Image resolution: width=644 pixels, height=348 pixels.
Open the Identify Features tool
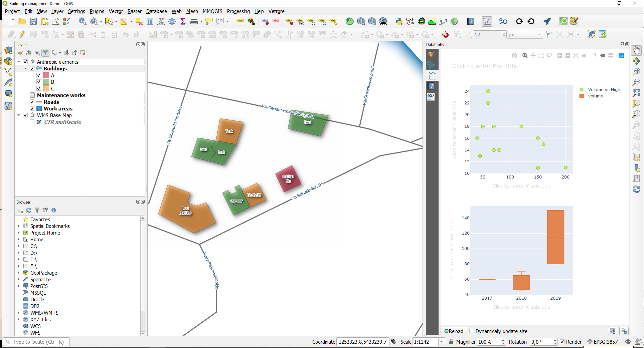(x=83, y=22)
